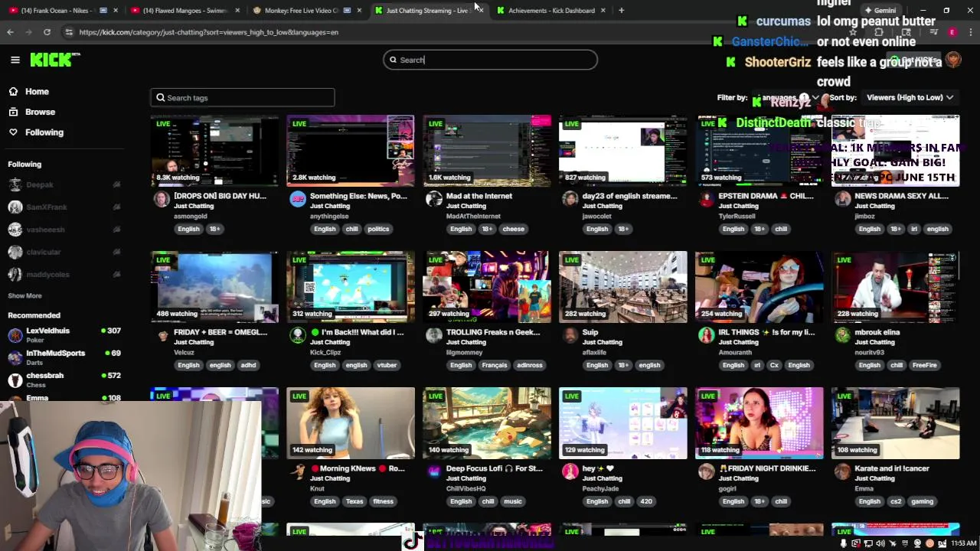Open the gogirl 118 watching thumbnail

pyautogui.click(x=759, y=423)
